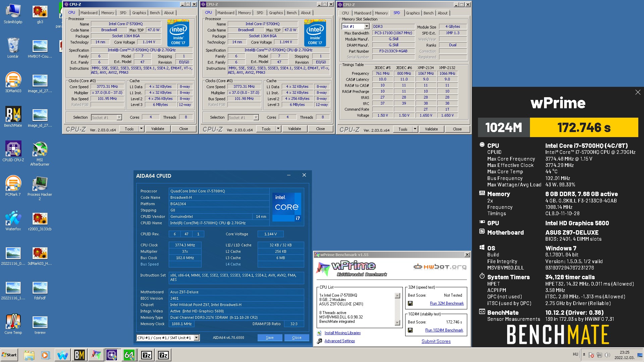Image resolution: width=644 pixels, height=362 pixels.
Task: Save the 32M benchmark score (floppy icon)
Action: pyautogui.click(x=410, y=303)
